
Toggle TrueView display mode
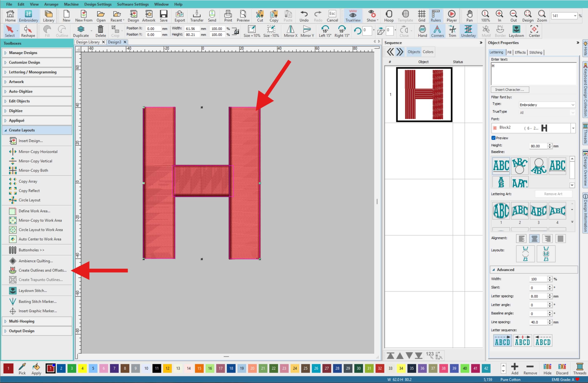(353, 16)
